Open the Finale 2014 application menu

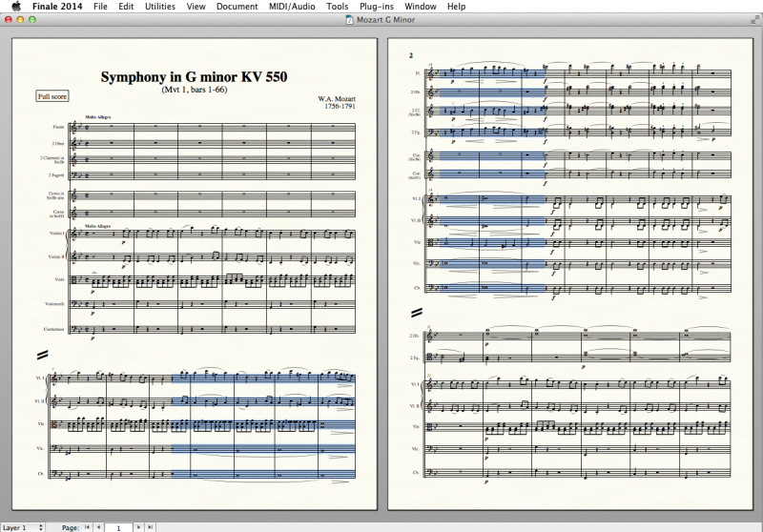(x=57, y=7)
